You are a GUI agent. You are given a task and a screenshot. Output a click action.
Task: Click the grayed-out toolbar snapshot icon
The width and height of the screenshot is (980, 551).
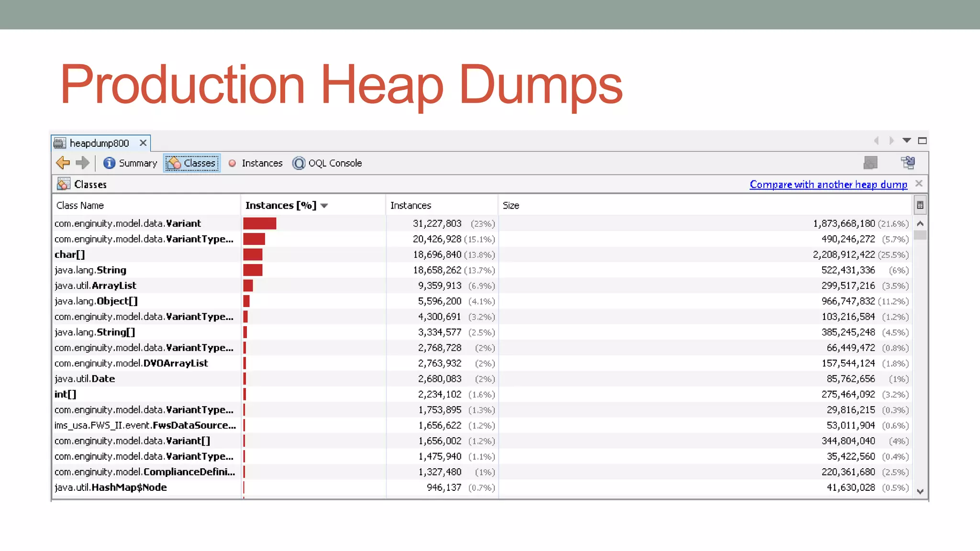click(870, 163)
